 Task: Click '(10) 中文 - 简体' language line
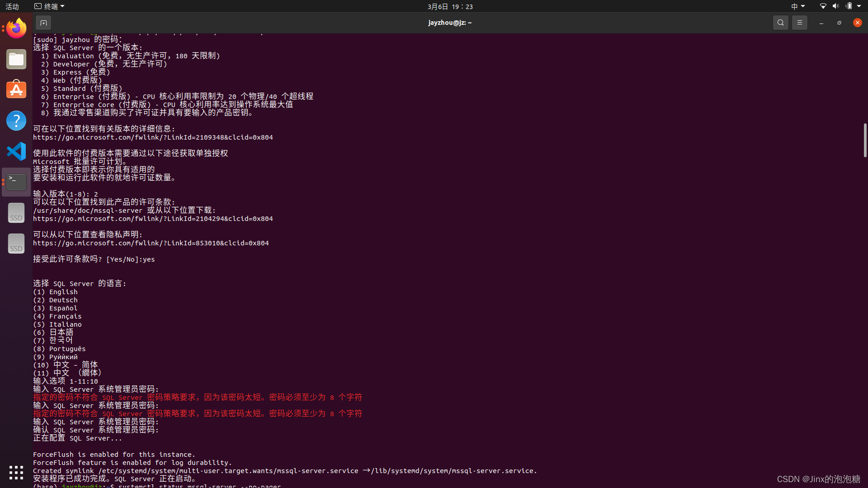pos(65,365)
